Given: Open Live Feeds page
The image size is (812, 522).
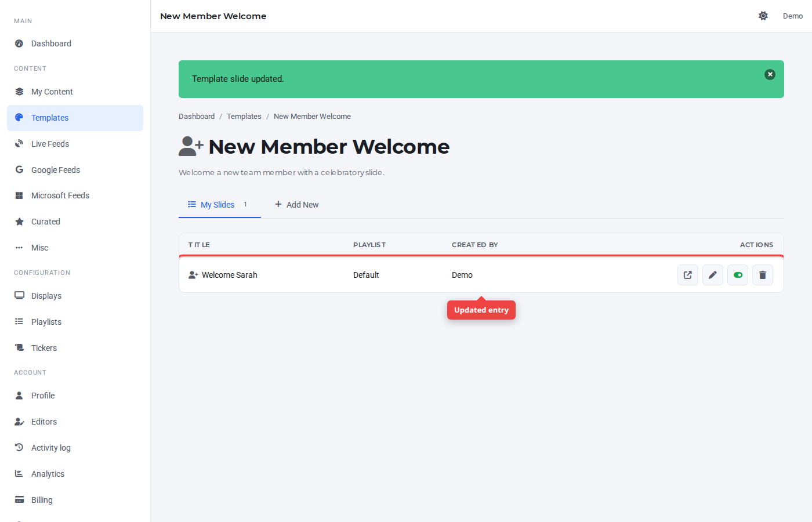Looking at the screenshot, I should 75,144.
